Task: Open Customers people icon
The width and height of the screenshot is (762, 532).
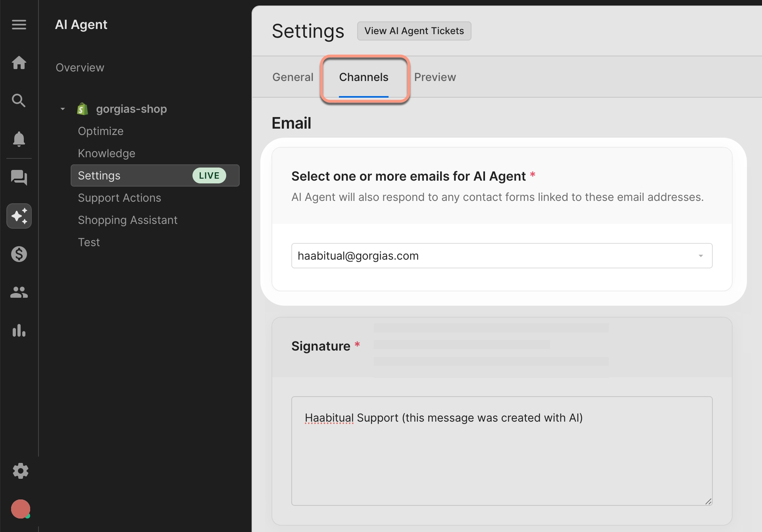Action: click(x=19, y=293)
